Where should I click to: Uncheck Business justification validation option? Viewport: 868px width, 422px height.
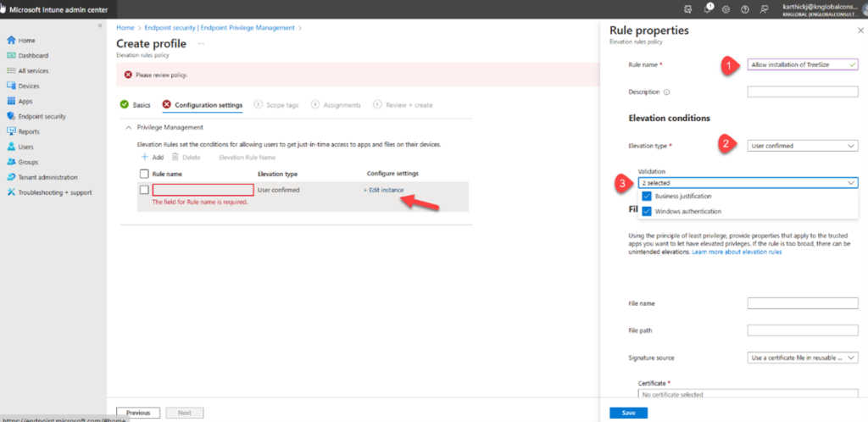click(647, 197)
